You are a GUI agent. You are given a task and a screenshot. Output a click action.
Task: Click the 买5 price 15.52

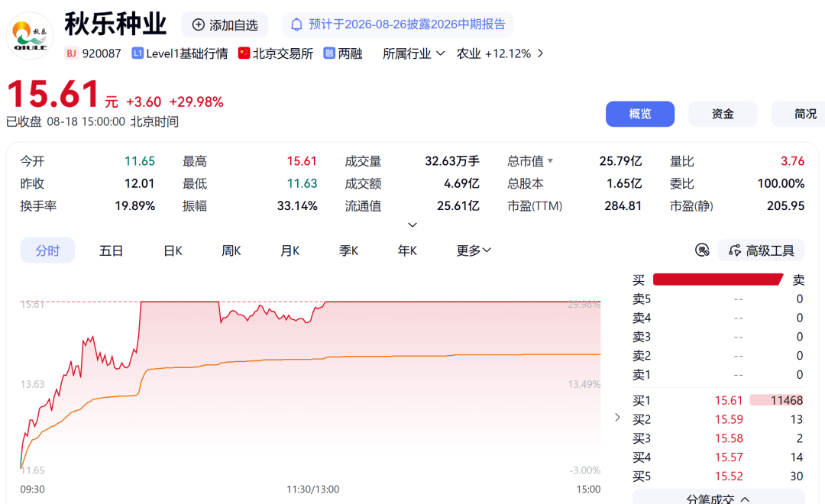[729, 476]
